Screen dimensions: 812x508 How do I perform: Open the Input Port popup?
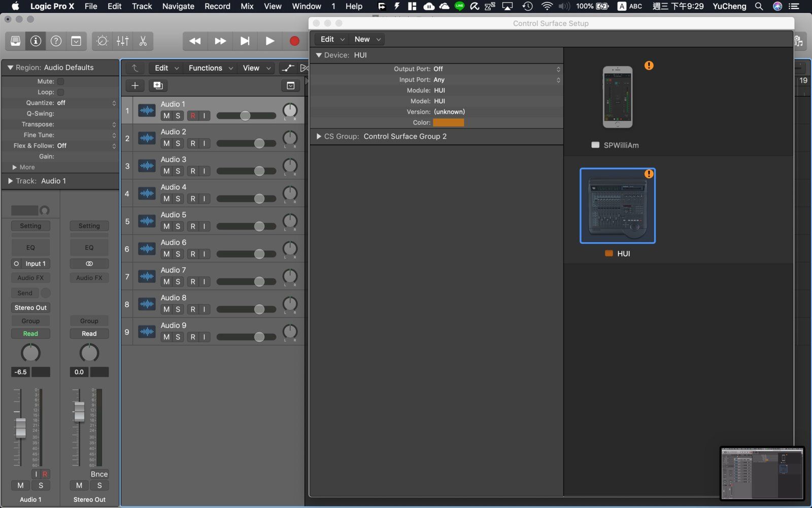coord(496,80)
